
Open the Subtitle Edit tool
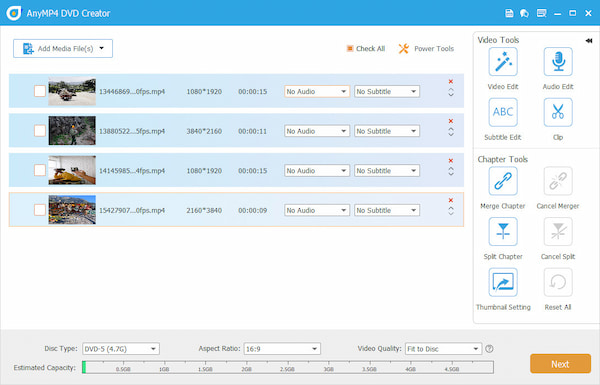point(503,112)
